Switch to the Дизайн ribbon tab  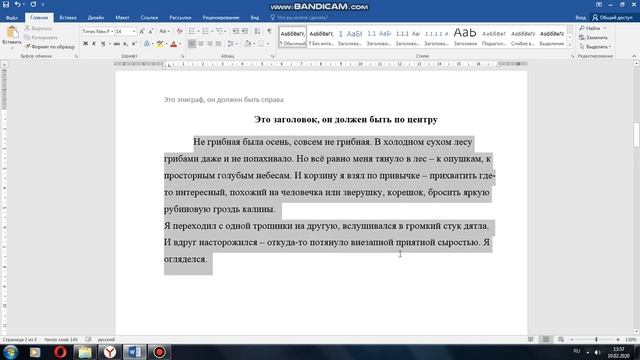[96, 18]
